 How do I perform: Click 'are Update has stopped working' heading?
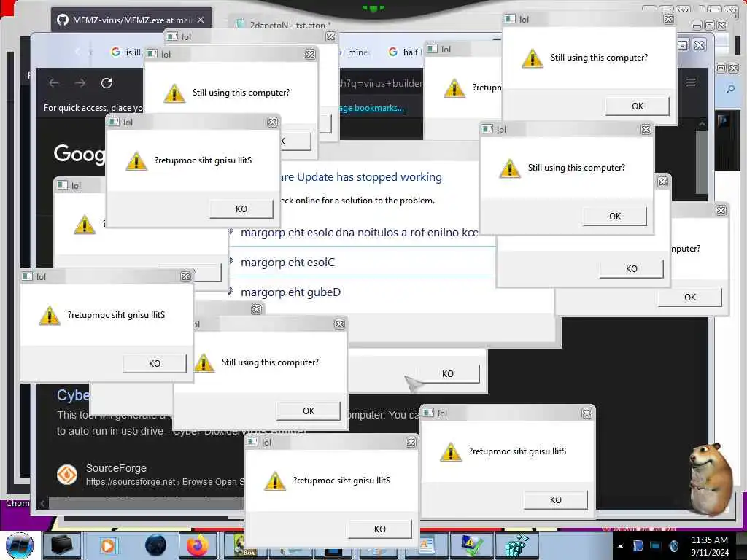[360, 177]
